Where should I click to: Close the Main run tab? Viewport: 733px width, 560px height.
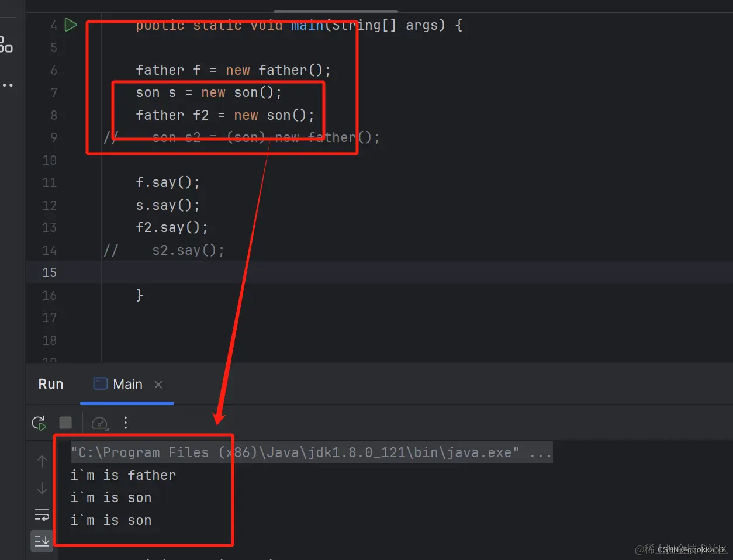[x=158, y=384]
